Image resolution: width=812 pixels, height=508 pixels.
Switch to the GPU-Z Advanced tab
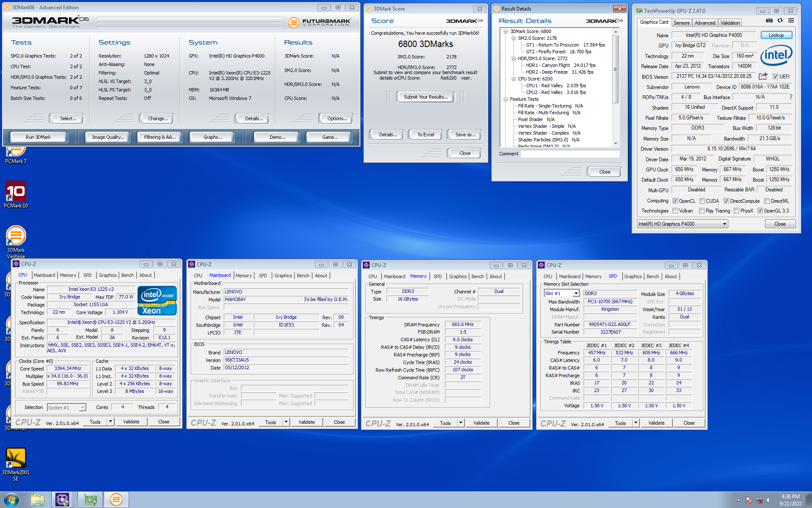point(705,23)
